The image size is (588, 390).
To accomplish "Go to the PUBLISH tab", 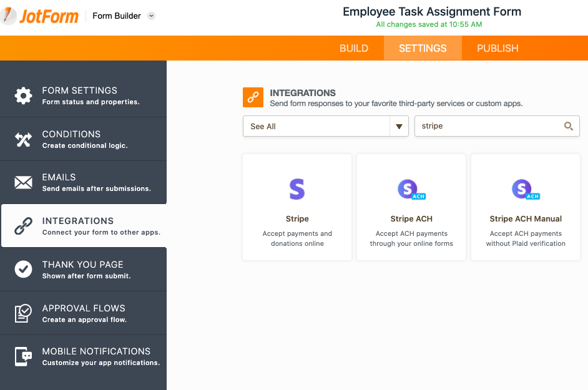I will [x=497, y=49].
